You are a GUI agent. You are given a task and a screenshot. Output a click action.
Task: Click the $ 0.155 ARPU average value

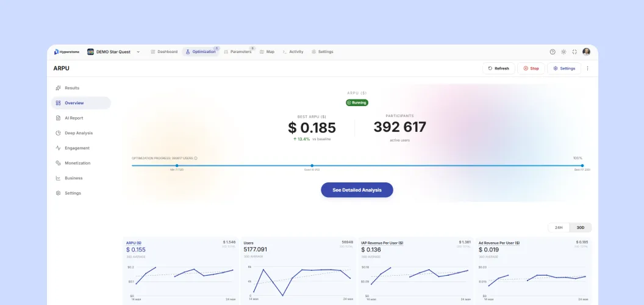[x=135, y=250]
